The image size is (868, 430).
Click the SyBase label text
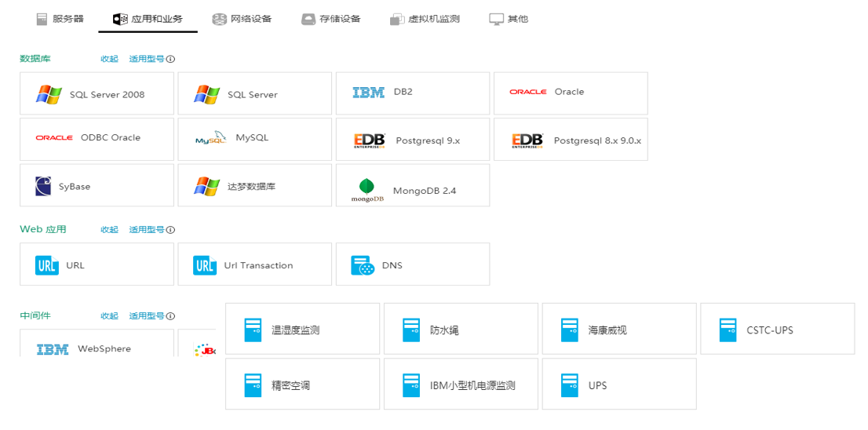75,187
